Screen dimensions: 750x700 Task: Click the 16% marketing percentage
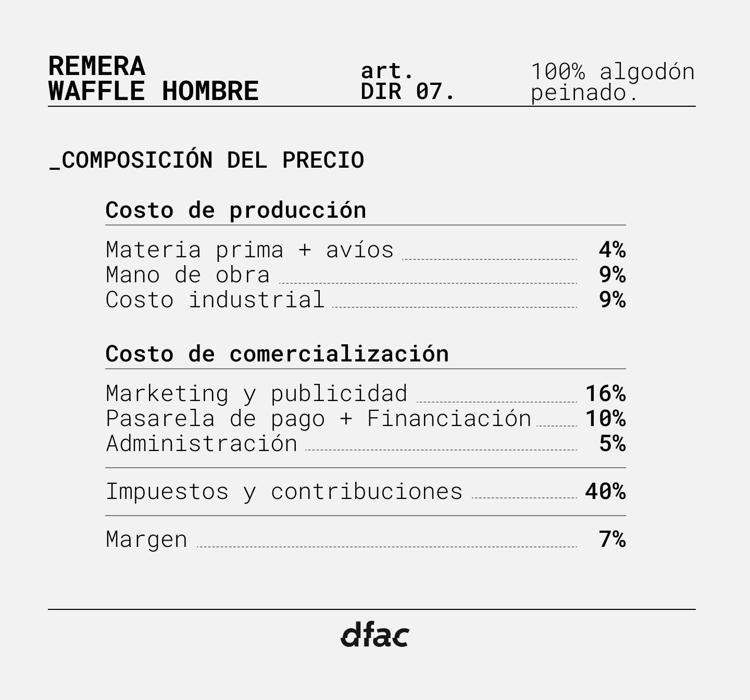(605, 394)
